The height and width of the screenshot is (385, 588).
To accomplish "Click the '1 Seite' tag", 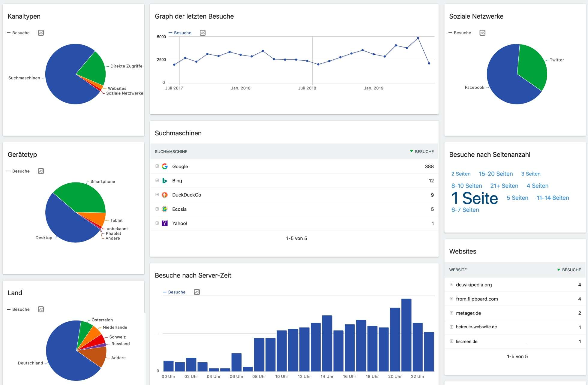I will (475, 198).
